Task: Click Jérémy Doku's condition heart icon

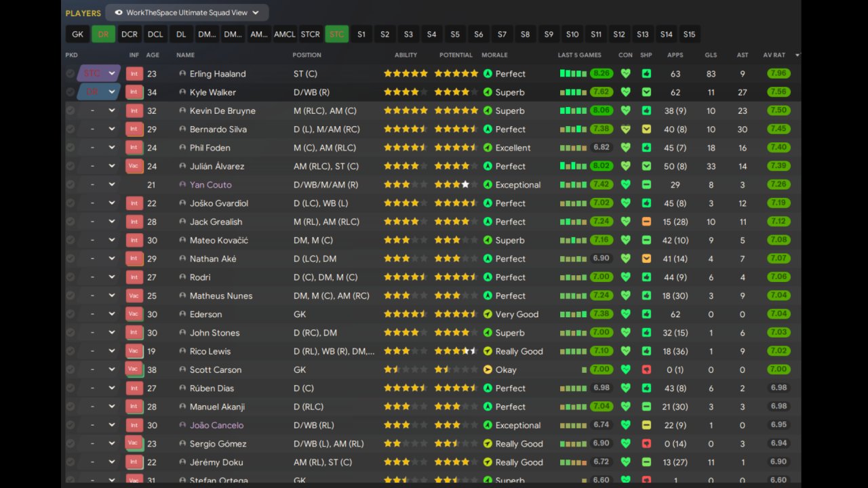Action: [x=625, y=462]
